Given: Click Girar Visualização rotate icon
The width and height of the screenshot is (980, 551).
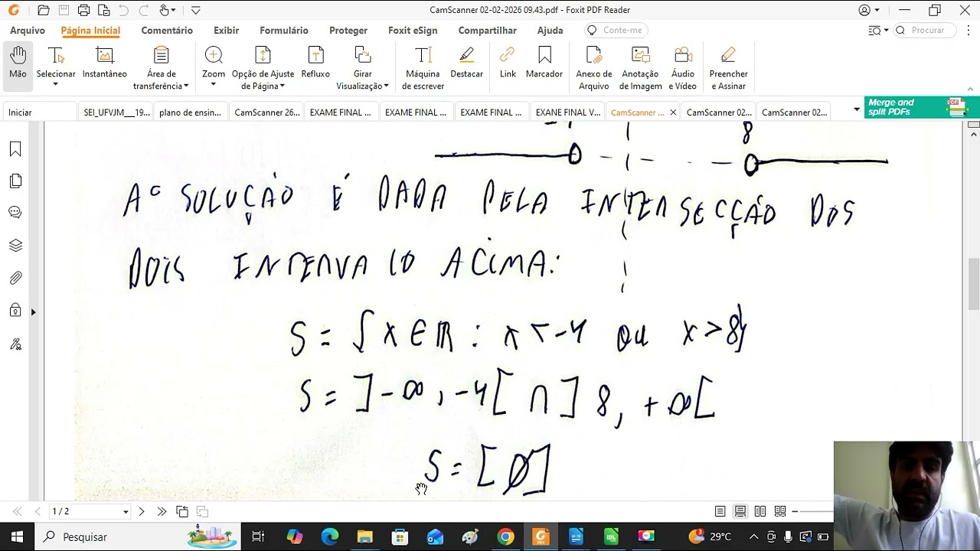Looking at the screenshot, I should point(363,55).
